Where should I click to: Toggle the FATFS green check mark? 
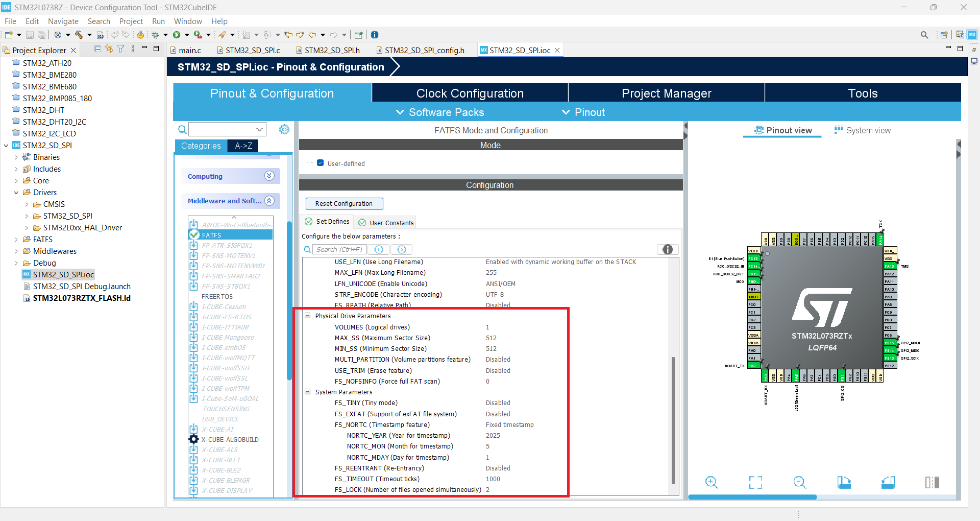click(x=194, y=235)
